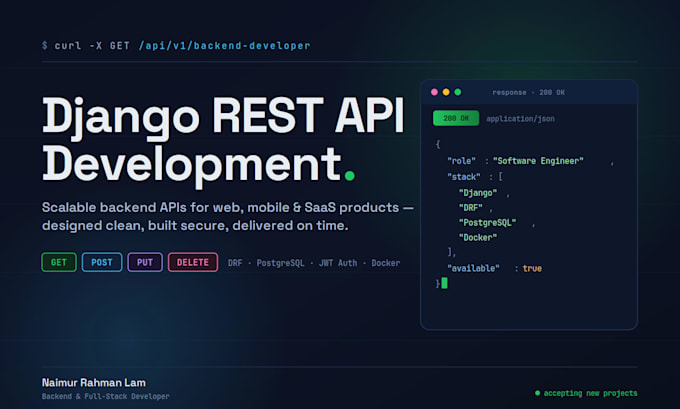
Task: Click the "role" JSON key
Action: click(461, 161)
